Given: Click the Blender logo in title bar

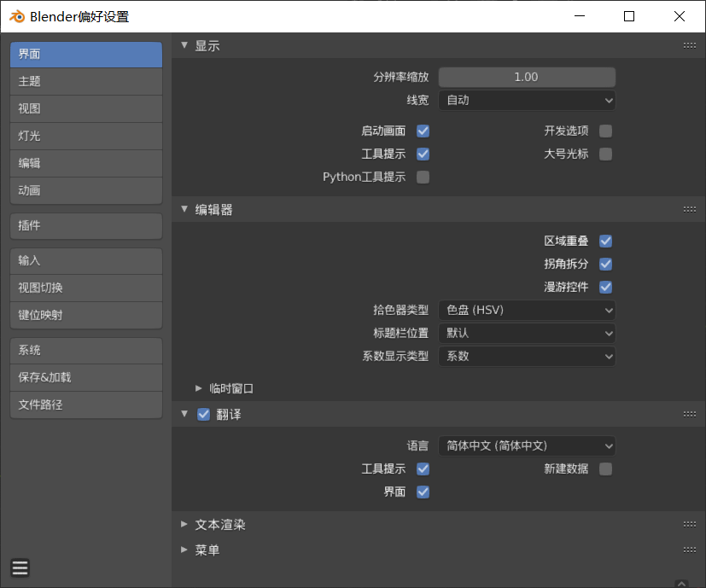Looking at the screenshot, I should (17, 17).
